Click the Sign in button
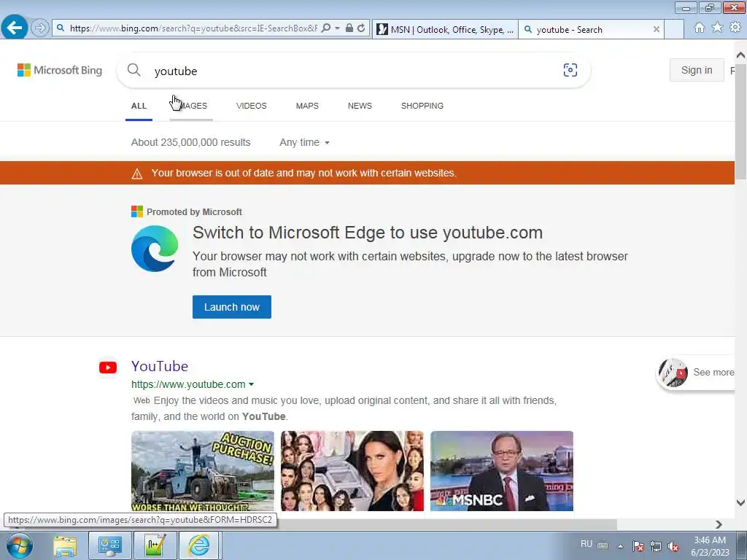The height and width of the screenshot is (560, 747). tap(697, 70)
